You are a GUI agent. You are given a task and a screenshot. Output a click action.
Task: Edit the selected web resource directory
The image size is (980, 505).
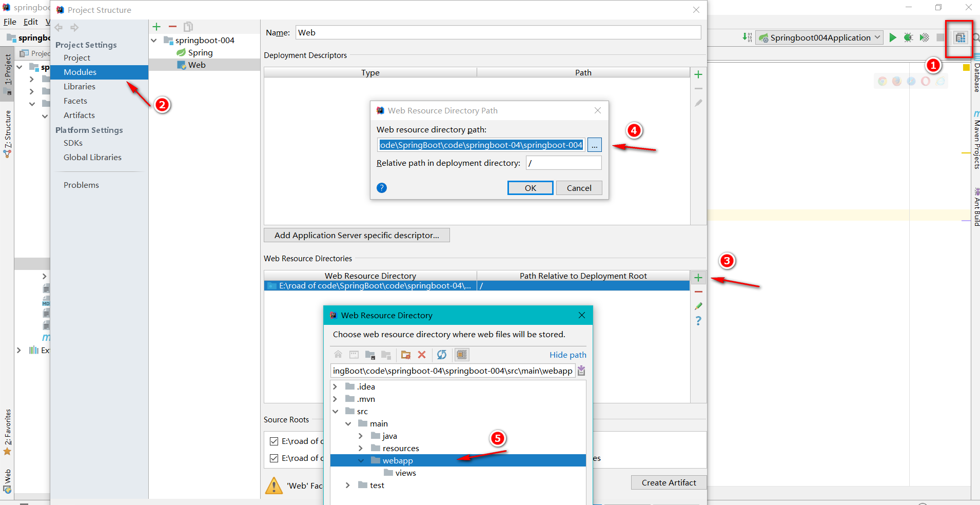click(698, 306)
